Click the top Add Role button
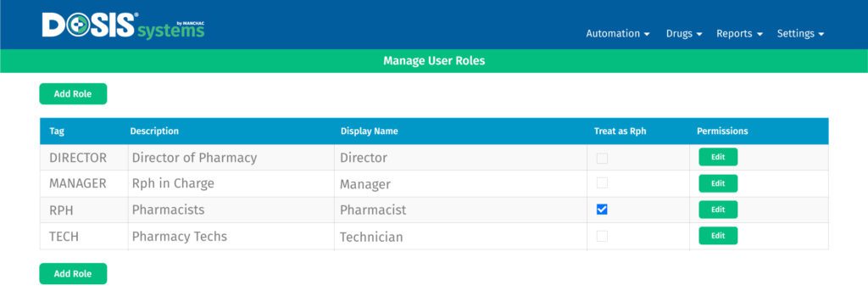Image resolution: width=868 pixels, height=308 pixels. point(73,94)
